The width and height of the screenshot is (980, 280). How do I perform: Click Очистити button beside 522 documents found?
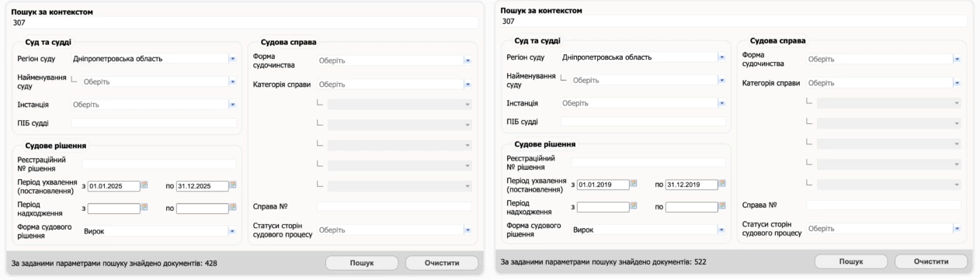pos(931,261)
